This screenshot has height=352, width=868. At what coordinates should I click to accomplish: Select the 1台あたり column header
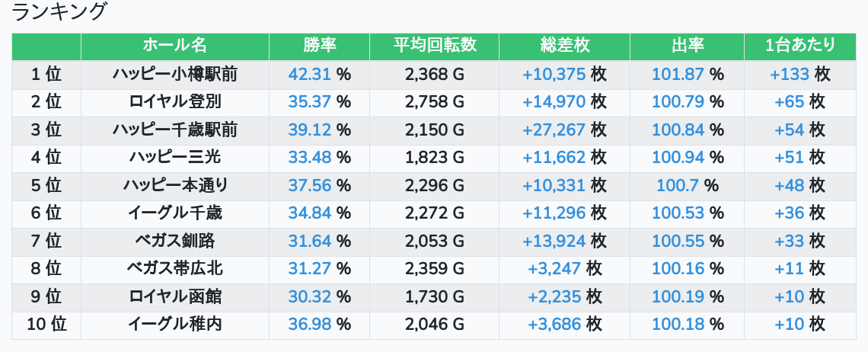799,46
